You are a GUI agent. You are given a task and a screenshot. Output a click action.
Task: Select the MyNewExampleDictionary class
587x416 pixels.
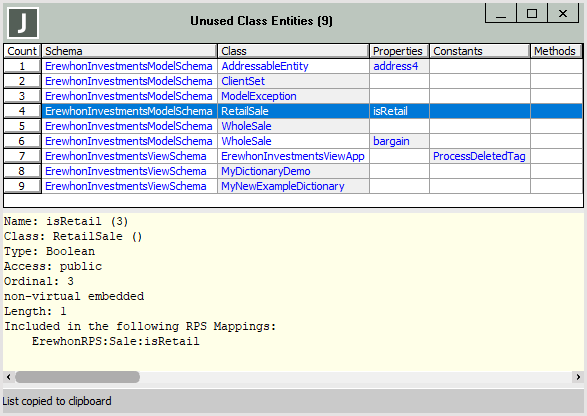(x=283, y=186)
